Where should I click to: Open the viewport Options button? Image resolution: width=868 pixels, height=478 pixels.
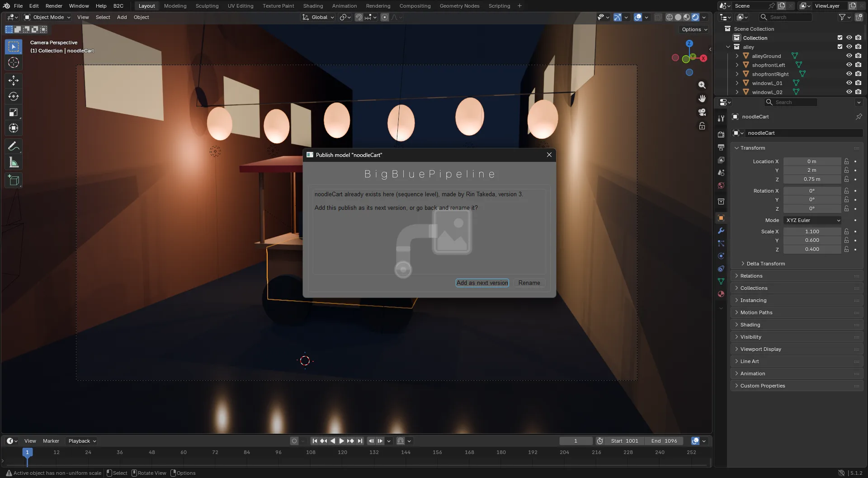point(695,29)
